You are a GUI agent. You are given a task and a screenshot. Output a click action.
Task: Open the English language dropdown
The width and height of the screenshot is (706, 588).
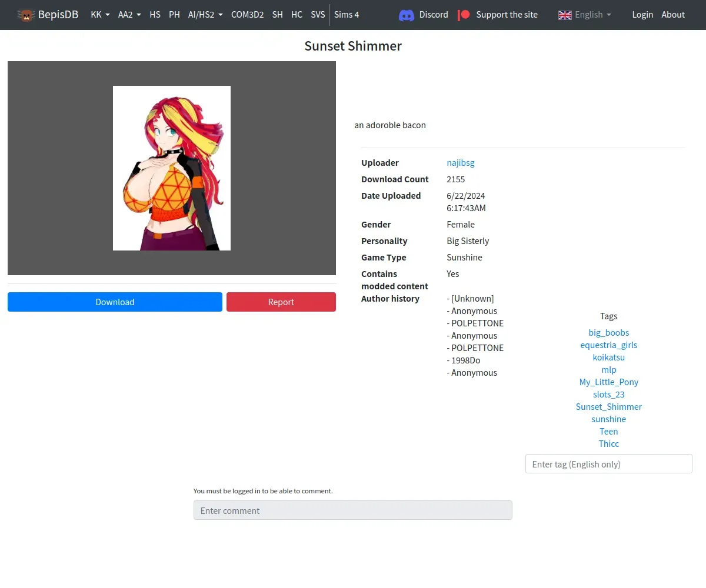[592, 15]
